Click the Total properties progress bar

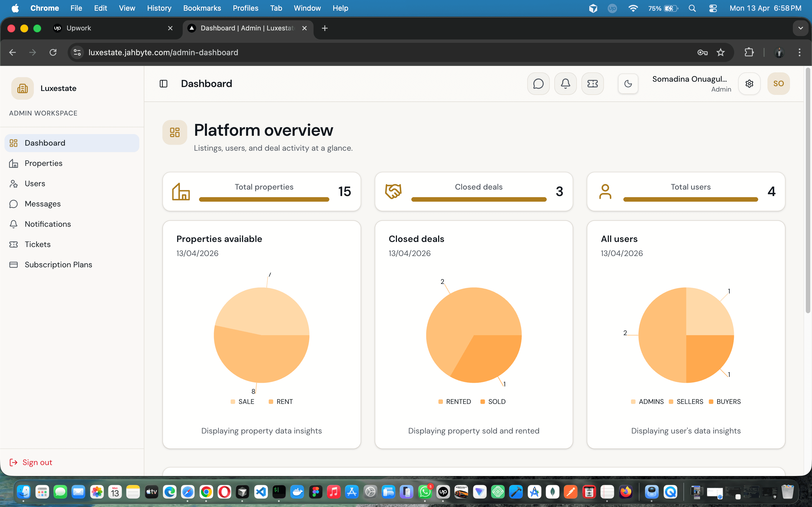[264, 199]
